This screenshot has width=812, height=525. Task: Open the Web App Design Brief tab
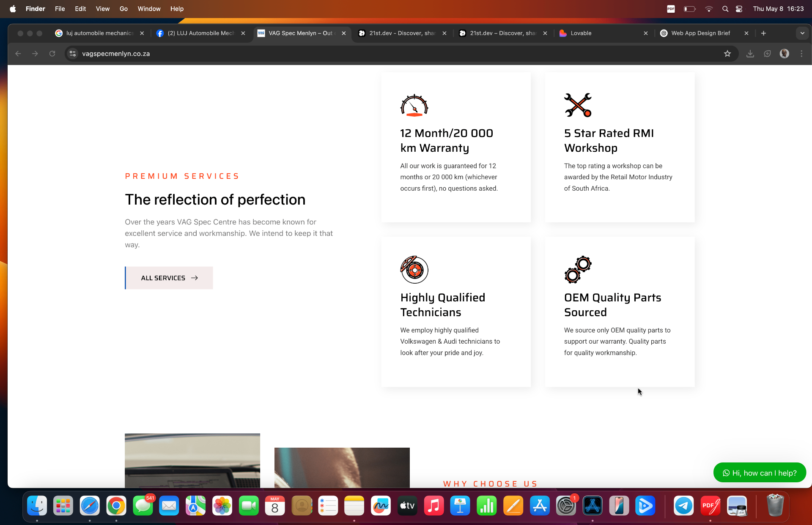[x=700, y=33]
